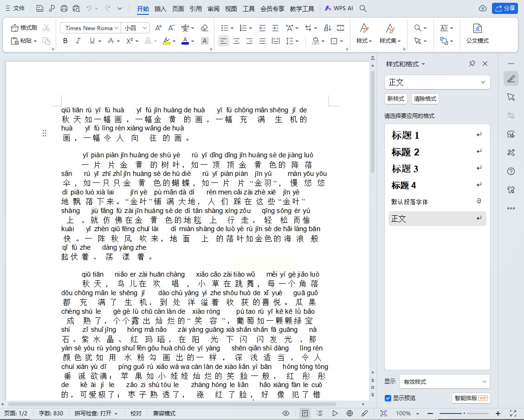The image size is (524, 420).
Task: Open the 有效样式 display dropdown
Action: (445, 381)
